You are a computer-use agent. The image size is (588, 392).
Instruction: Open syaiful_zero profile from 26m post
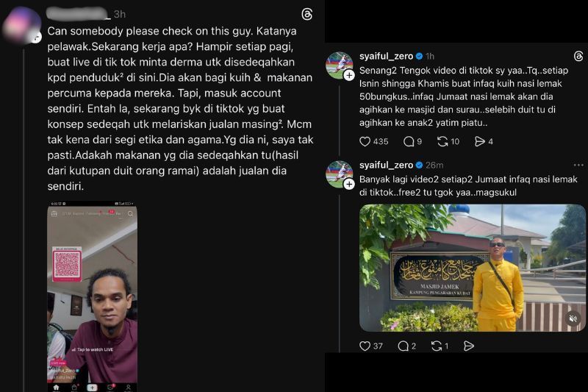coord(387,165)
